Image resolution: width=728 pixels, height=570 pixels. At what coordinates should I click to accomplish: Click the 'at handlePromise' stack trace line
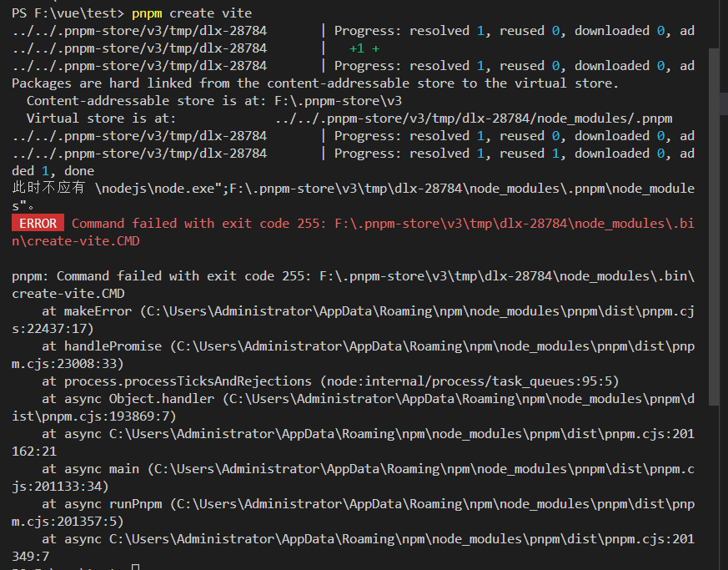[x=369, y=346]
